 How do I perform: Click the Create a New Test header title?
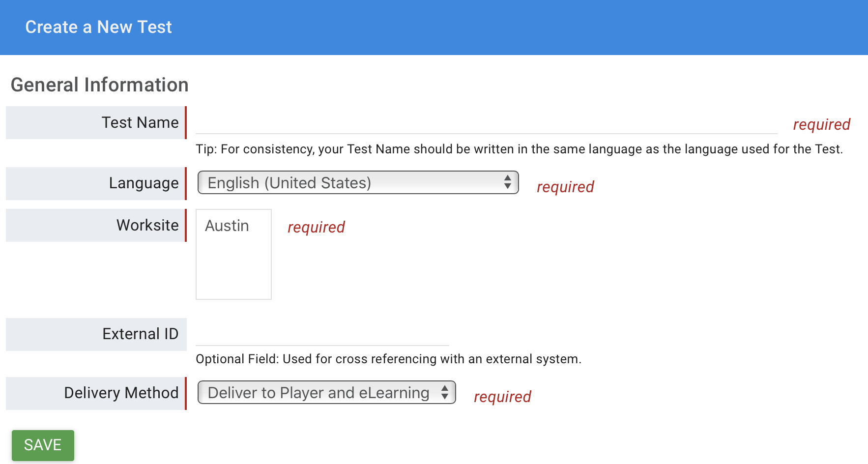click(98, 27)
